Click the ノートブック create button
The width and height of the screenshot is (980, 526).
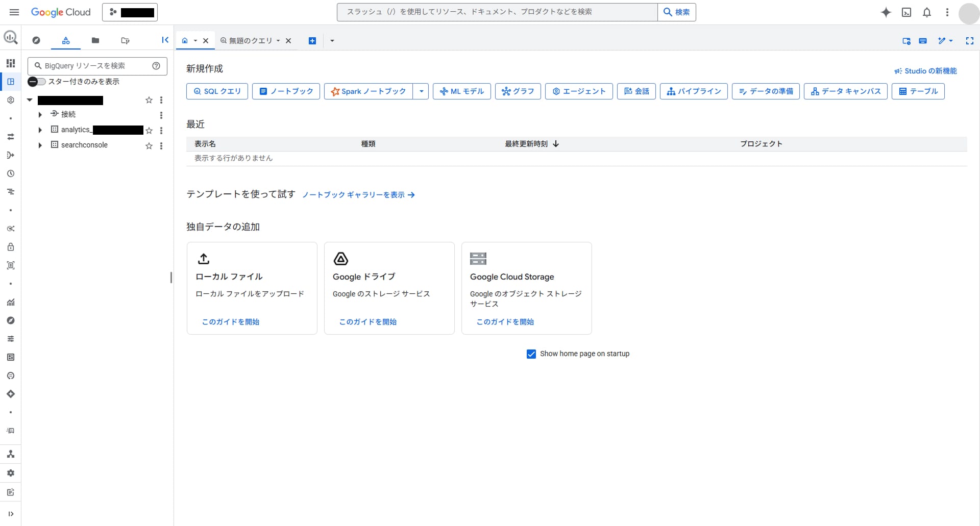(286, 91)
